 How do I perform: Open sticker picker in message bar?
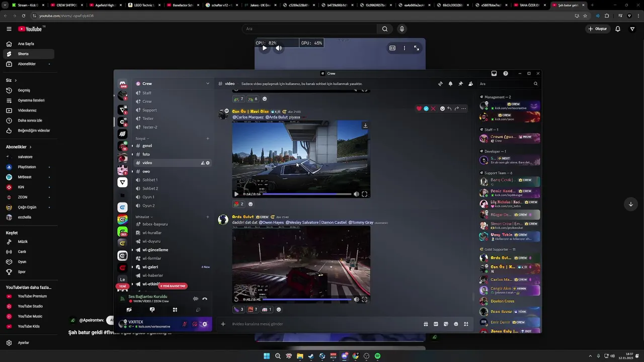[446, 324]
